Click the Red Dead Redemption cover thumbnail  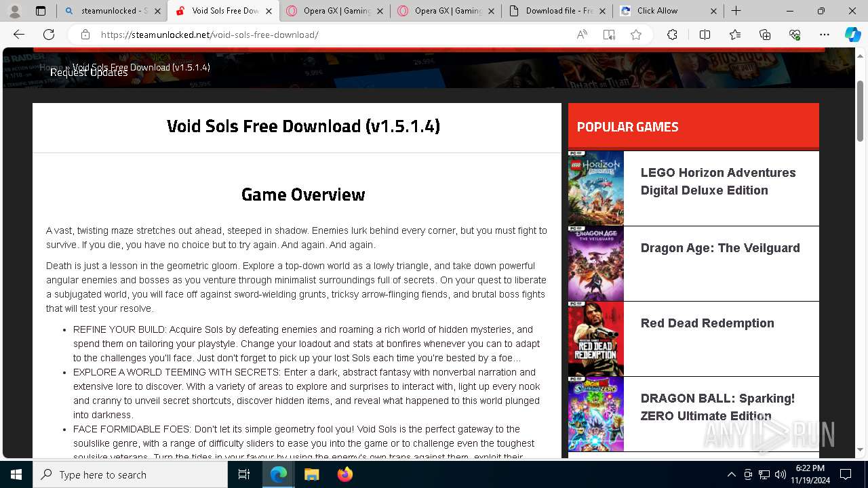pyautogui.click(x=596, y=339)
